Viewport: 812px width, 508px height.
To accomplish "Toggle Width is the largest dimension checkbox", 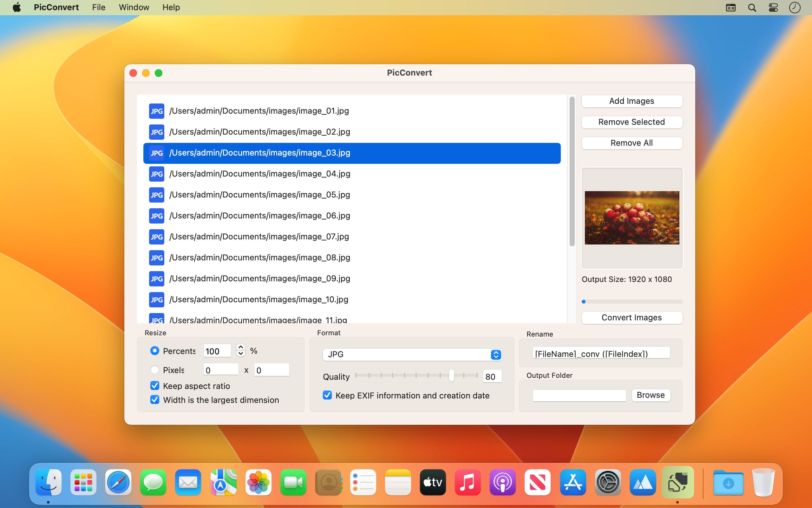I will click(155, 400).
